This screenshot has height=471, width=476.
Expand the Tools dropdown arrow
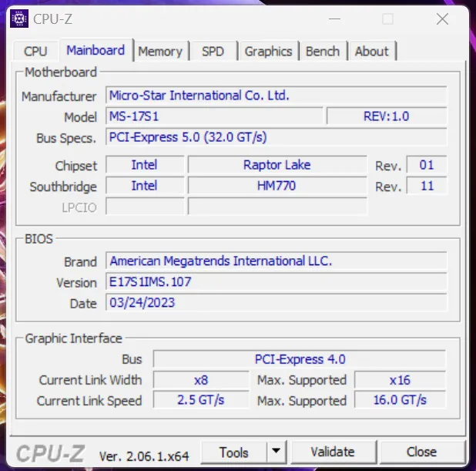[276, 452]
